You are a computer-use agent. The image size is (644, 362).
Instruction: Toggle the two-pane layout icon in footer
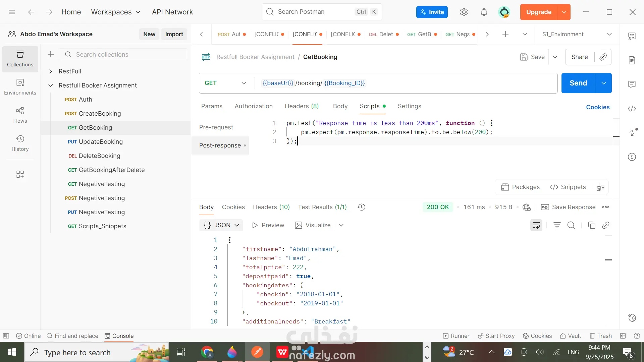tap(623, 336)
